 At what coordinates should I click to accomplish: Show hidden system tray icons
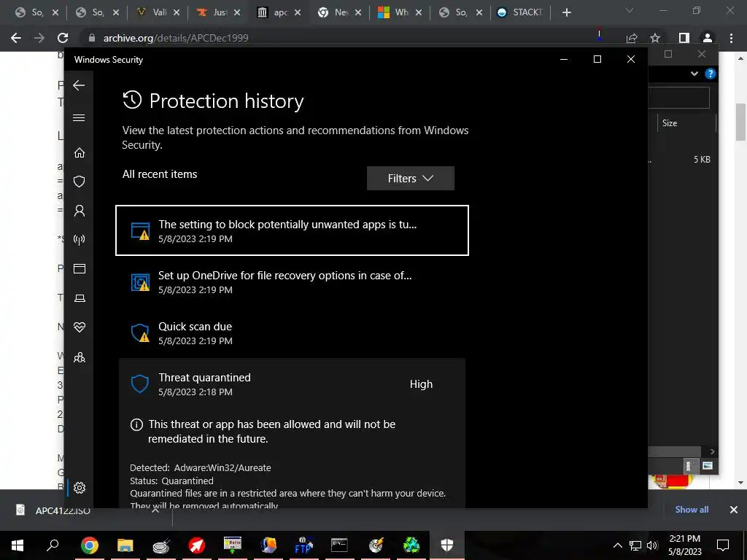point(617,545)
